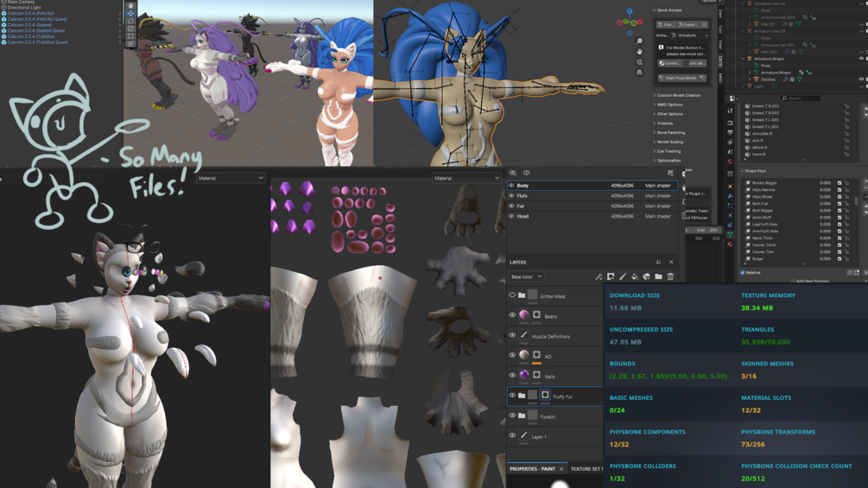Click the zoom magnifier icon in viewport
868x488 pixels.
(x=639, y=41)
